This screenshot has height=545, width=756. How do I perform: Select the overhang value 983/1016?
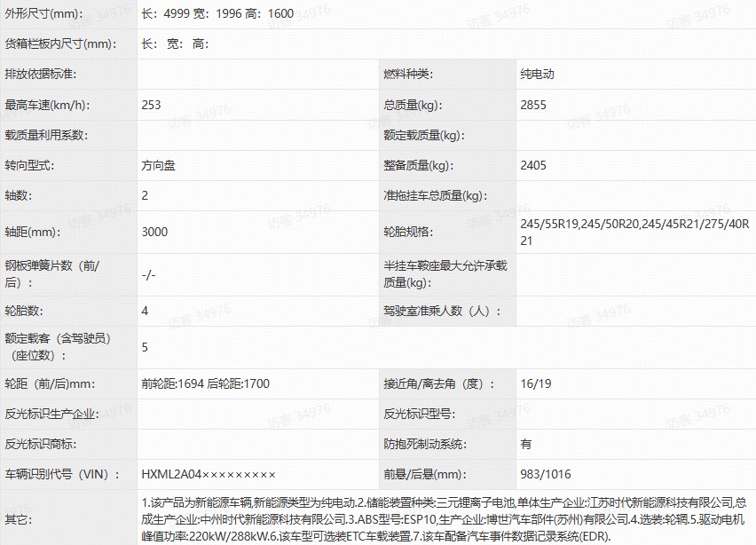pos(546,475)
